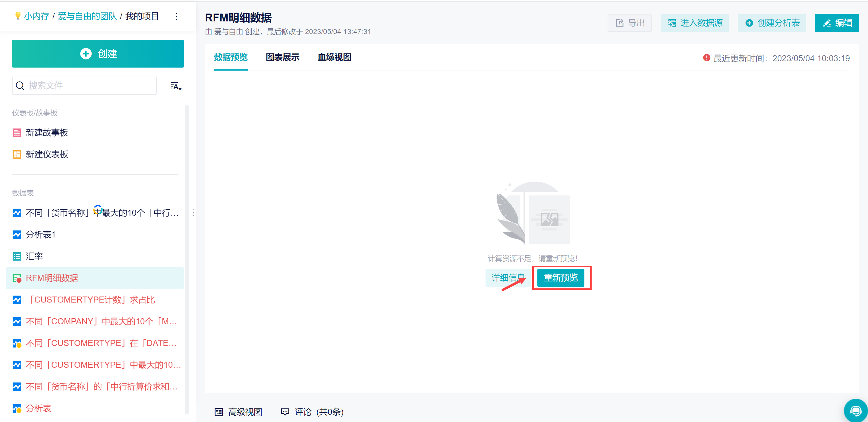This screenshot has height=422, width=868.
Task: Click the 爱与自由的团队 breadcrumb link
Action: point(87,16)
